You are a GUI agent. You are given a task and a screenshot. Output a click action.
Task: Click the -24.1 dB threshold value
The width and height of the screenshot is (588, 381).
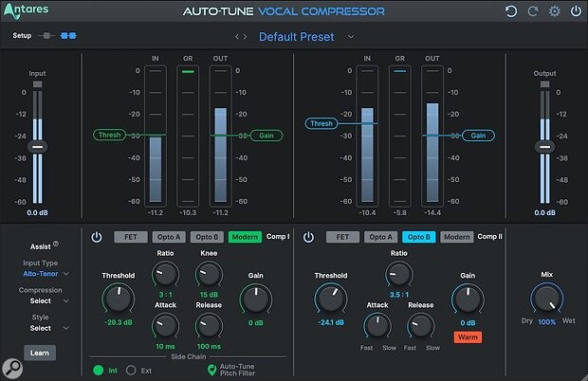click(x=331, y=322)
